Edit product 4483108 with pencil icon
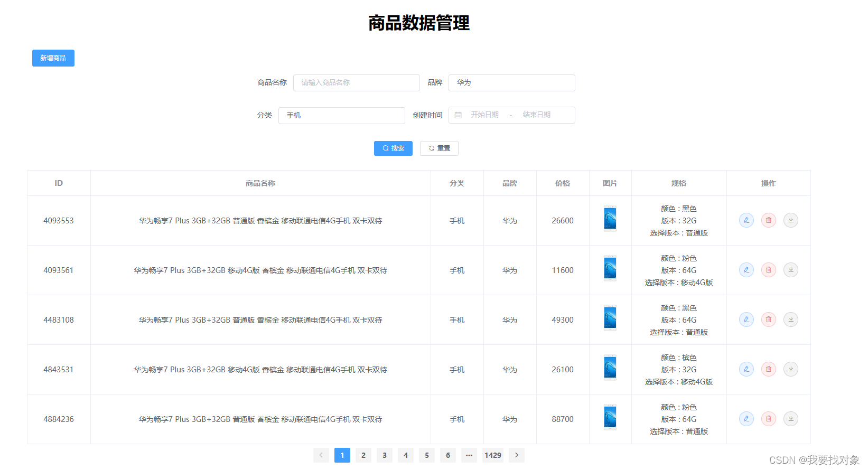The image size is (868, 470). click(746, 319)
